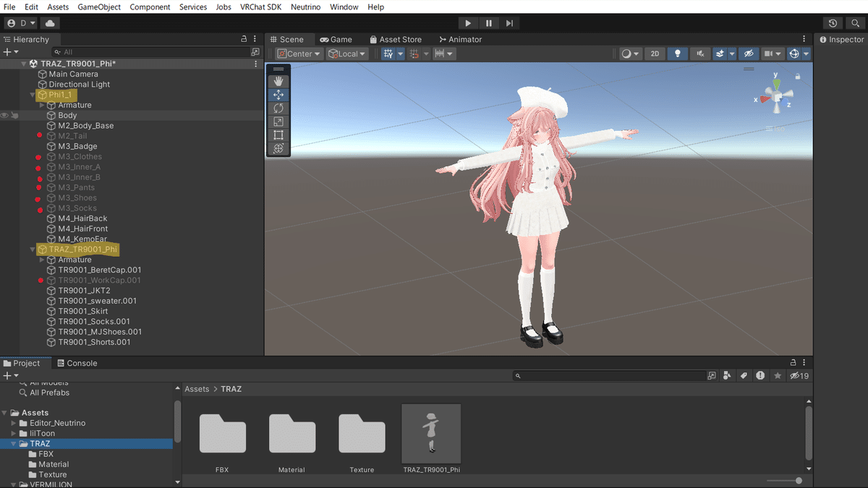The width and height of the screenshot is (868, 488).
Task: Select the Rotate tool
Action: pyautogui.click(x=278, y=108)
